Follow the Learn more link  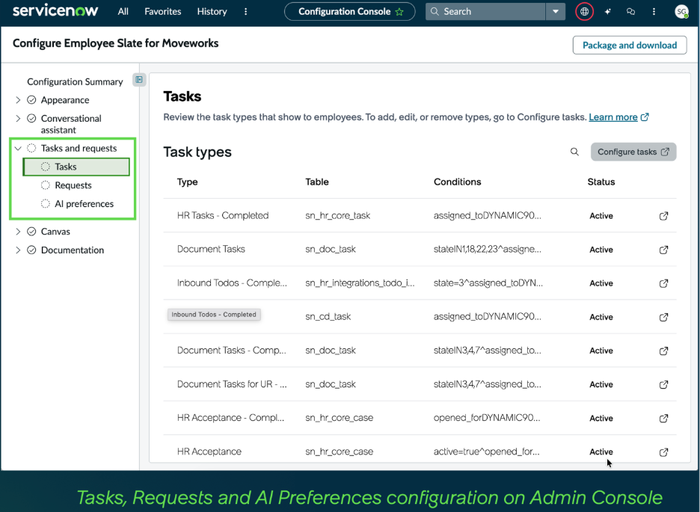613,117
